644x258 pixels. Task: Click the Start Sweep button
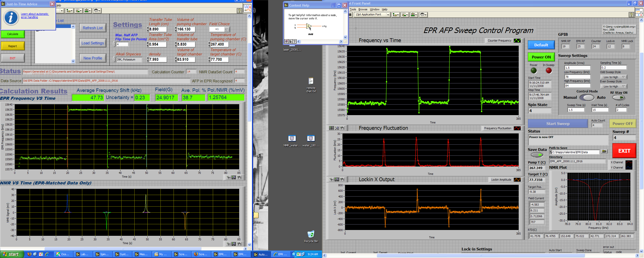[558, 124]
